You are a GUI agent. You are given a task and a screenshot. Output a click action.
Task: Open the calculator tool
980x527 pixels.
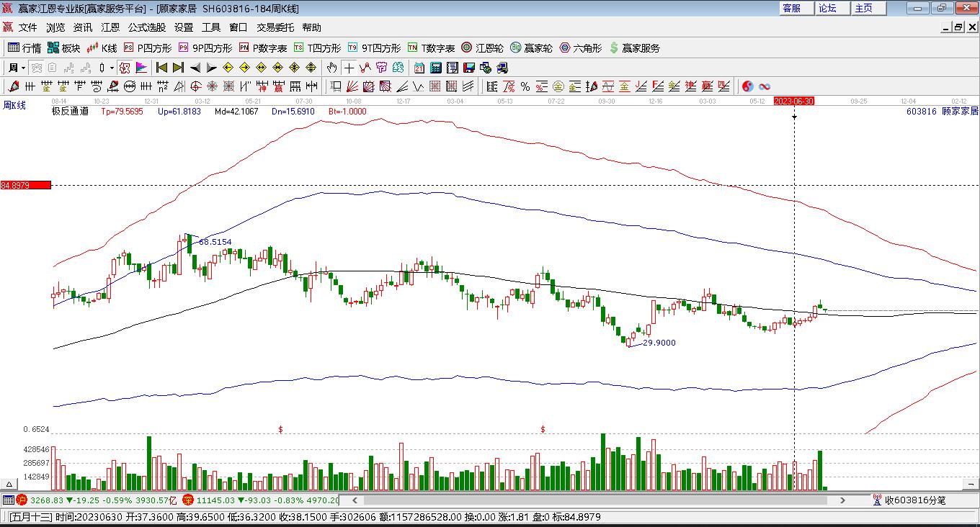(436, 68)
